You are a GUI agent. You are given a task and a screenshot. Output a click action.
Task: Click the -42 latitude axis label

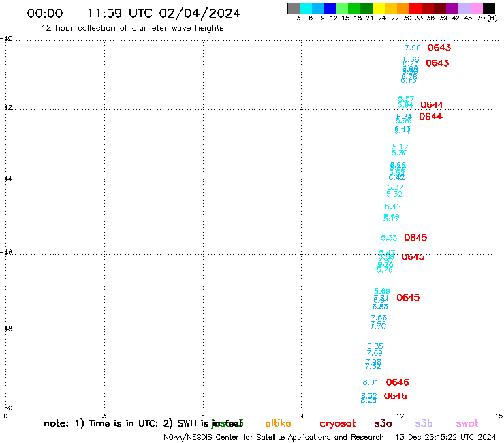(6, 107)
